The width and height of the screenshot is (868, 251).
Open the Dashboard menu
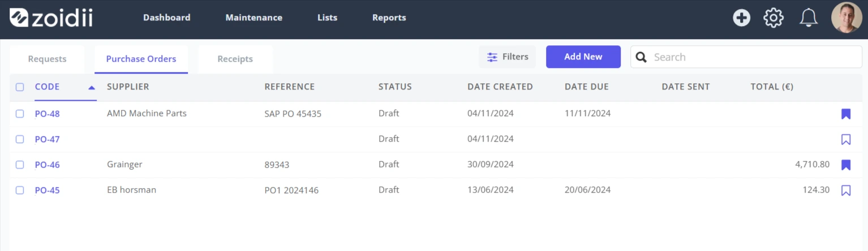(x=166, y=18)
